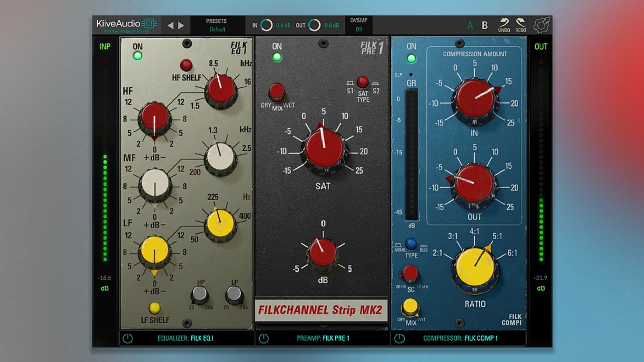Click the LF gain yellow knob

pos(154,251)
